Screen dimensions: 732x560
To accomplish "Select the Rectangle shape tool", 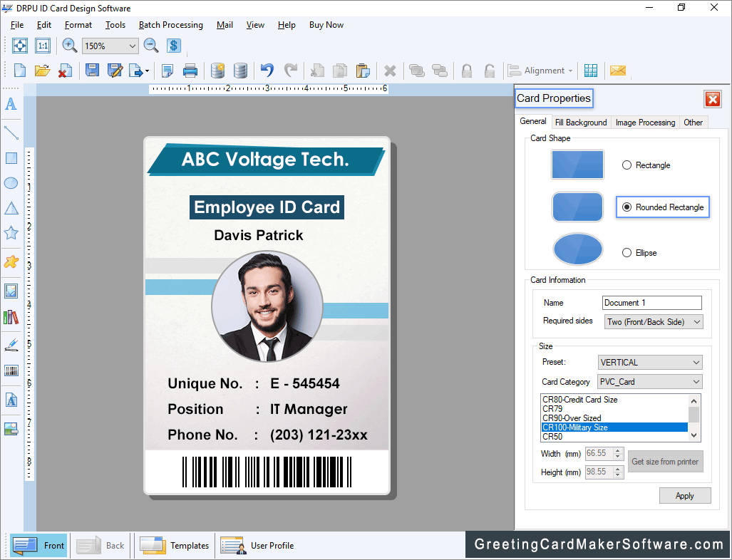I will click(11, 158).
